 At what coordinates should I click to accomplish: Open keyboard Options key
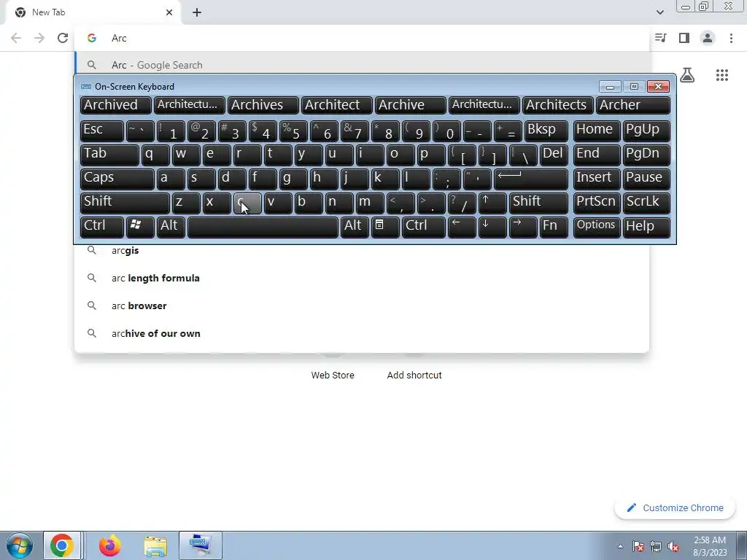(597, 226)
